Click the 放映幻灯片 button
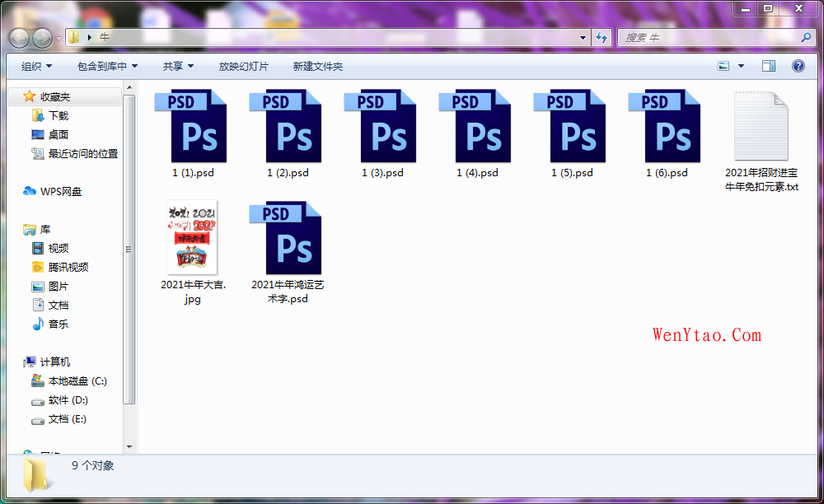The width and height of the screenshot is (824, 504). [243, 66]
